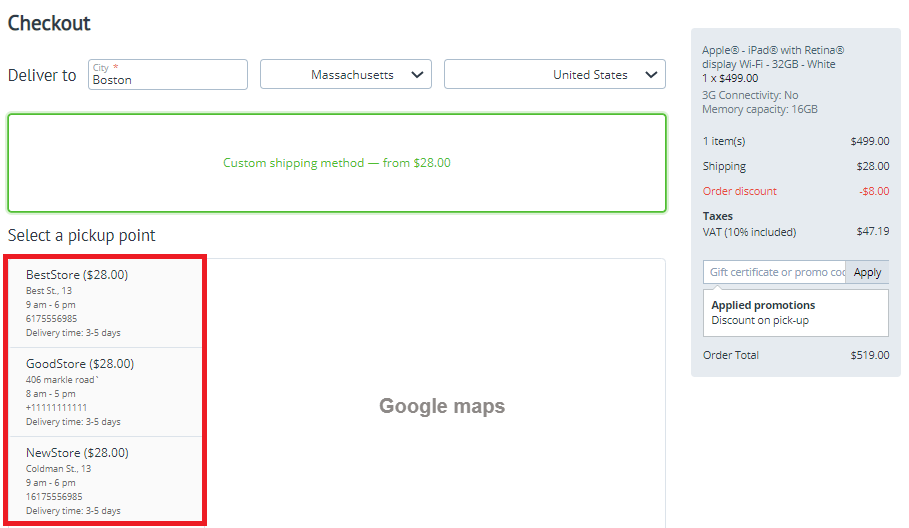This screenshot has width=909, height=528.
Task: Click NewStore phone number 16175556985
Action: pos(54,496)
